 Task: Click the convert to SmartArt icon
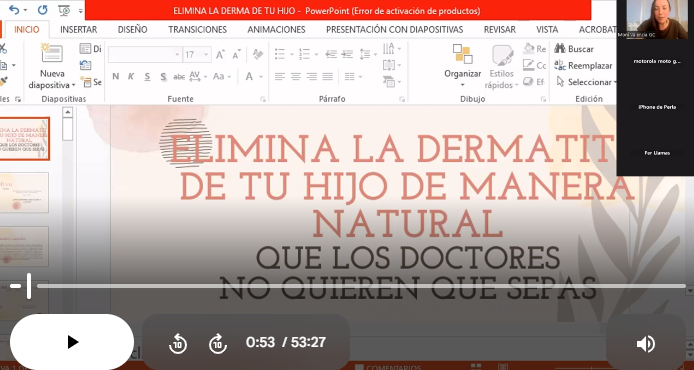389,81
